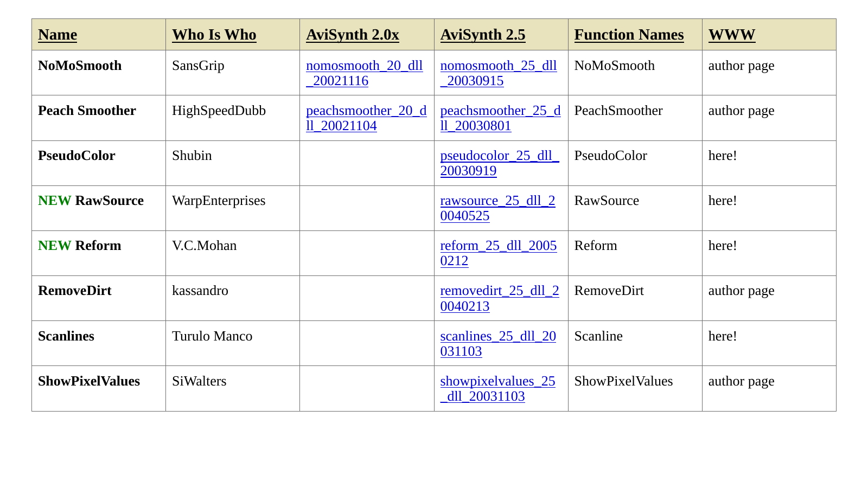868x488 pixels.
Task: Open the rawsource_25_dll_20040525 link
Action: [x=497, y=208]
